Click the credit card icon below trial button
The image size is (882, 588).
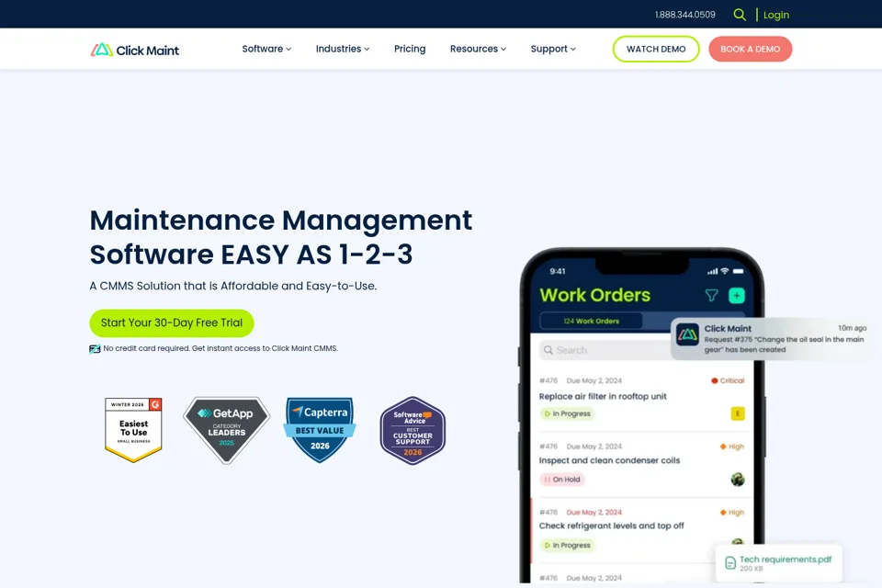point(95,349)
